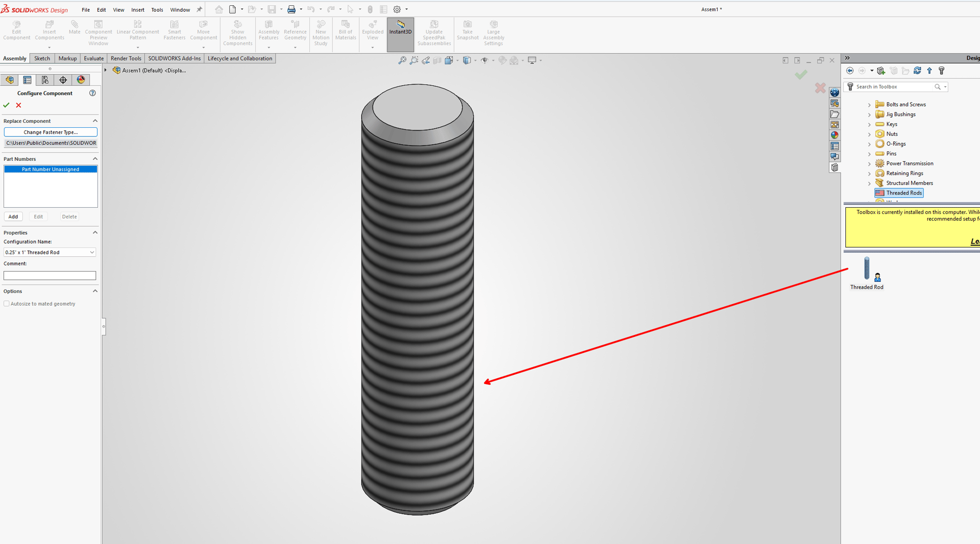
Task: Click Up One Level arrow in Toolbox
Action: pyautogui.click(x=929, y=71)
